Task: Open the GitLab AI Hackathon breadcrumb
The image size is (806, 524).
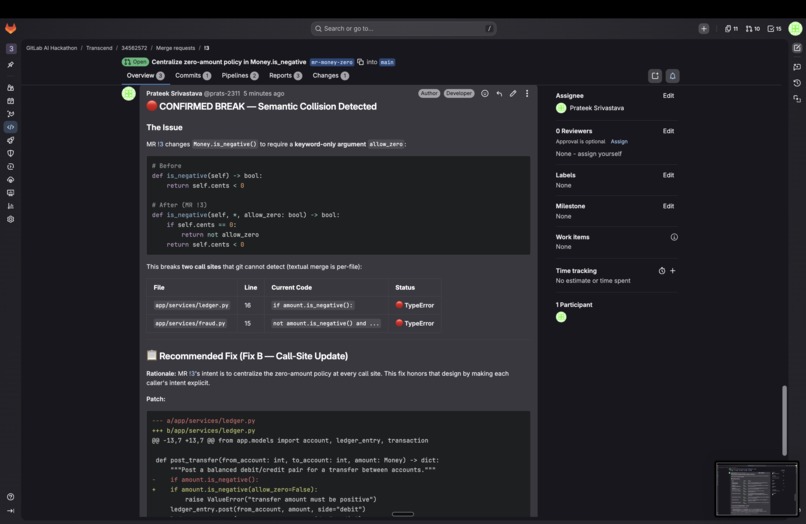Action: (x=51, y=48)
